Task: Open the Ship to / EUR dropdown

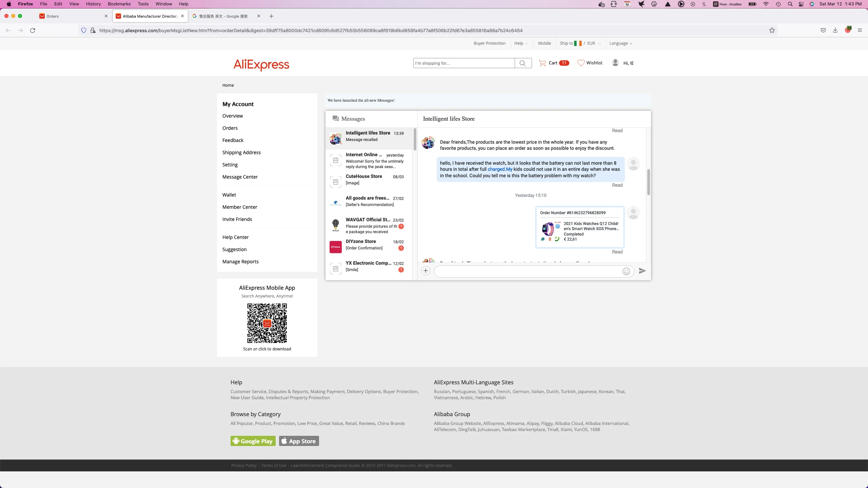Action: pyautogui.click(x=580, y=43)
